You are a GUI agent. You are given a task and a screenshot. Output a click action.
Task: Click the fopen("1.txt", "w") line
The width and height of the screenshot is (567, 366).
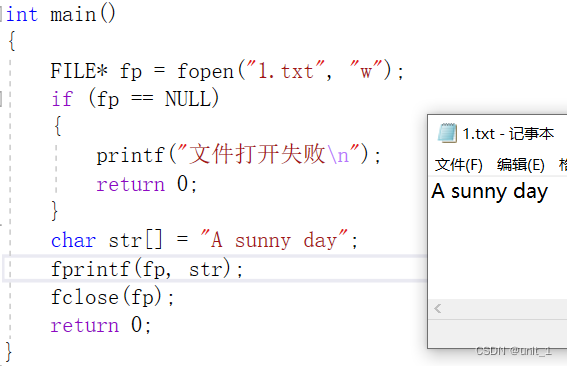227,71
